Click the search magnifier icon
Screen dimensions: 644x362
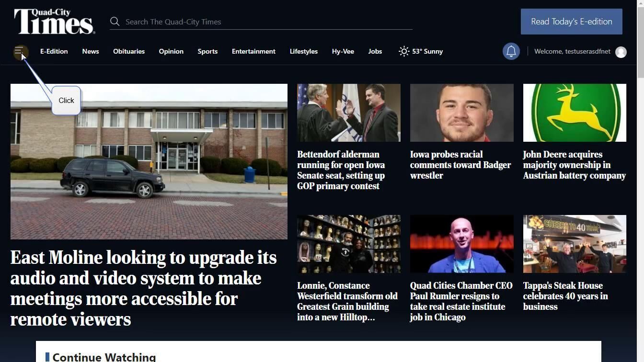[115, 22]
